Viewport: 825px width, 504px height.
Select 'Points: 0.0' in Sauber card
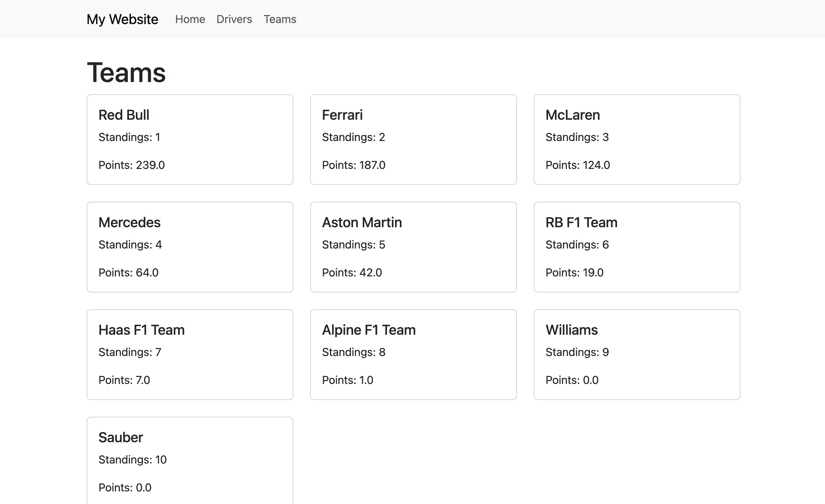tap(125, 488)
